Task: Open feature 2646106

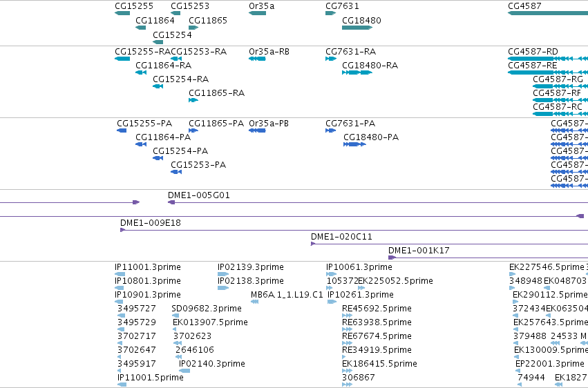Action: click(195, 350)
